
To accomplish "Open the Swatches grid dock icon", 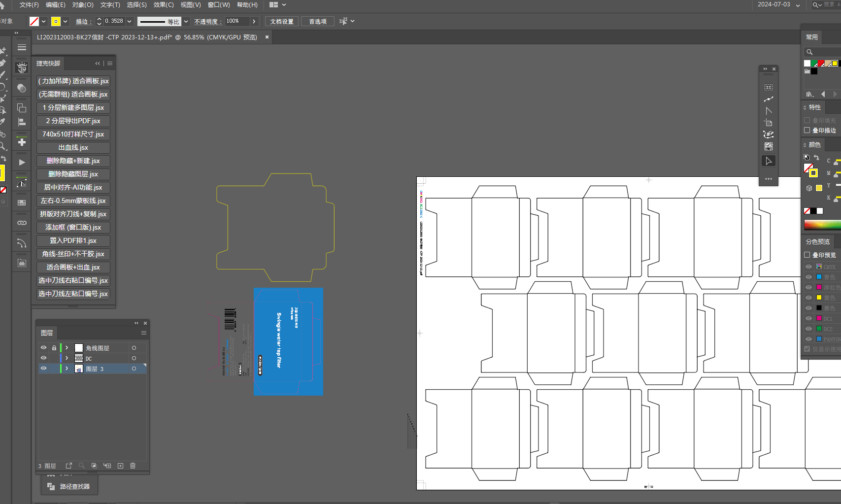I will 22,202.
